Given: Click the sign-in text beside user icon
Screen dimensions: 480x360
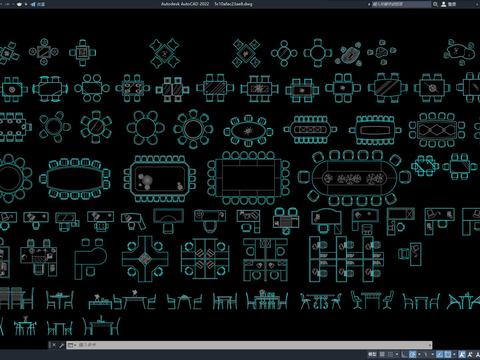Looking at the screenshot, I should [x=452, y=4].
